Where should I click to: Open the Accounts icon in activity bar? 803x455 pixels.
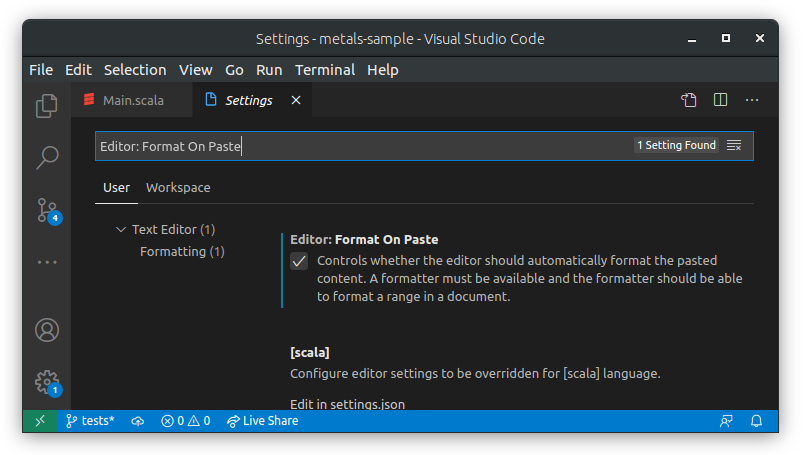coord(47,329)
